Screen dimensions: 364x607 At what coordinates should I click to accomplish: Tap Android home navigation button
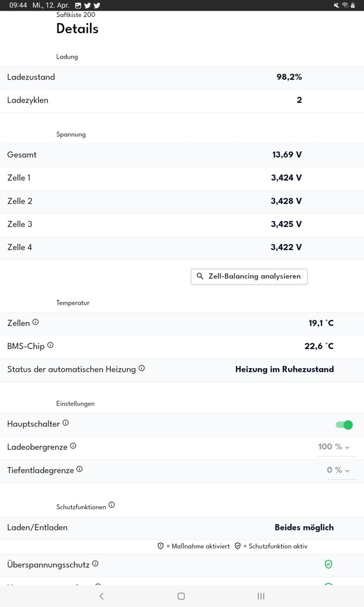click(x=181, y=596)
